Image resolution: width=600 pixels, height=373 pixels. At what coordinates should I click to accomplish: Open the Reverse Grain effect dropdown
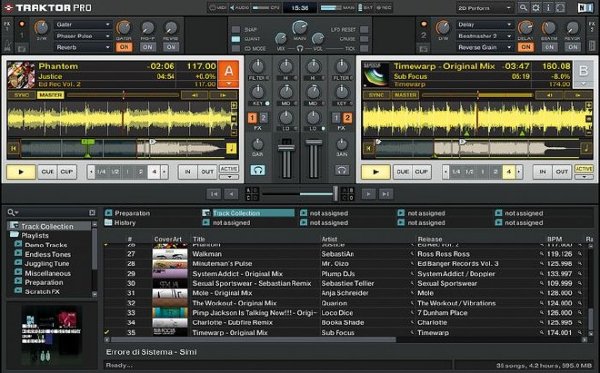(484, 47)
